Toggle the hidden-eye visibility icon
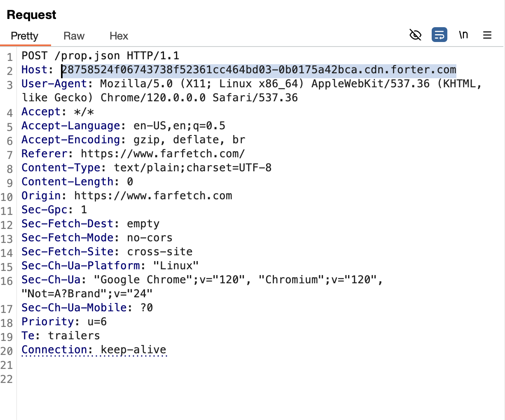The image size is (505, 420). point(415,35)
